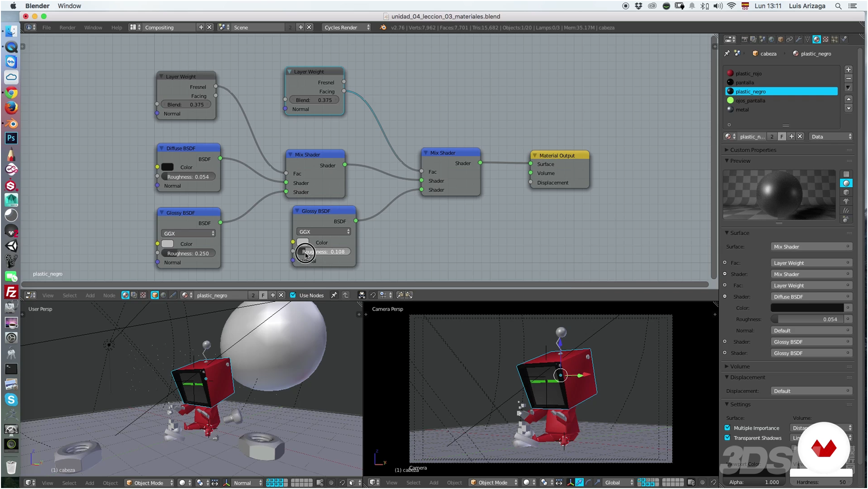Select pantalla material slot
The height and width of the screenshot is (489, 868).
[x=781, y=82]
